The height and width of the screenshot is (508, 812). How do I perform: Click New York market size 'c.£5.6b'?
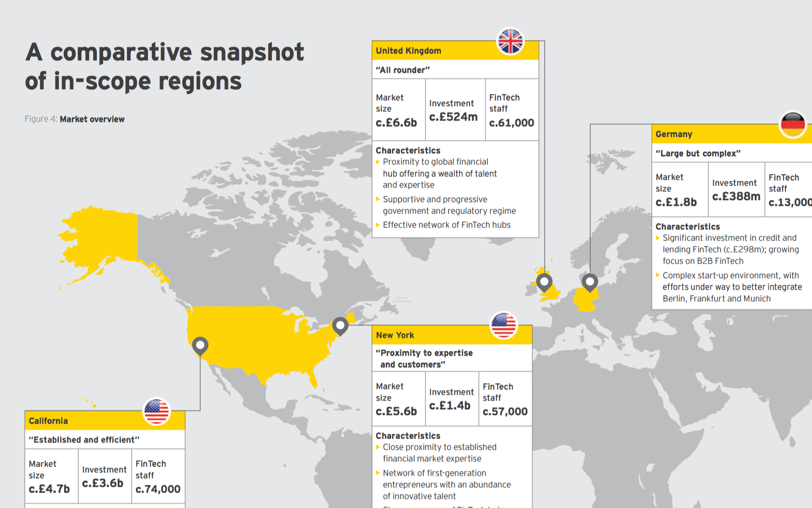[x=396, y=412]
